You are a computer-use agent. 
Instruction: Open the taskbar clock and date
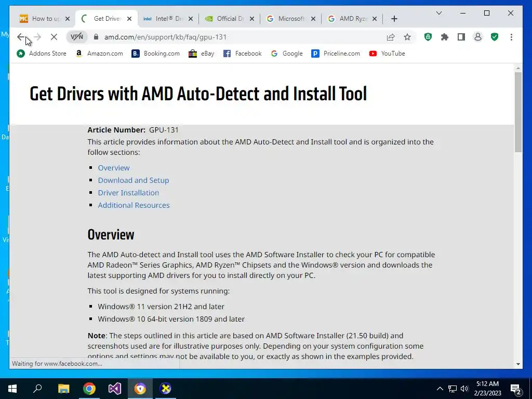click(487, 389)
